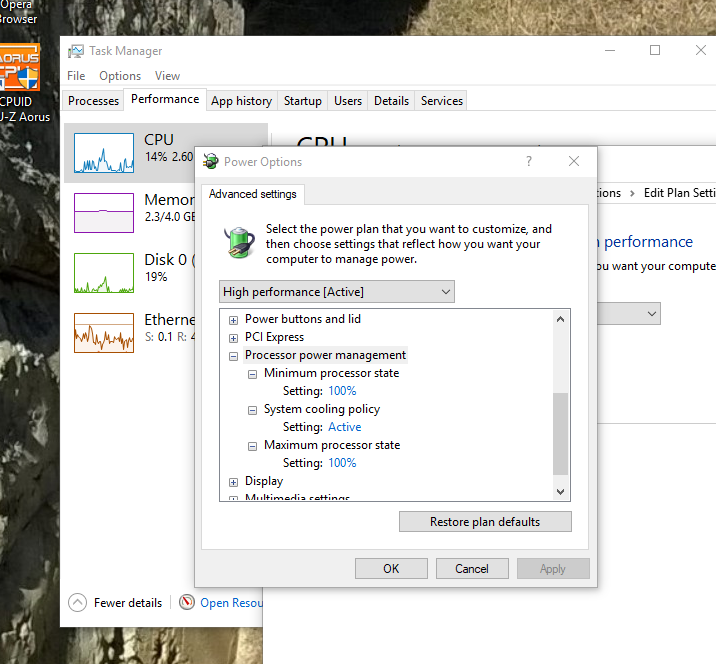Click Edit Plan Settings breadcrumb
Screen dimensions: 716x664
679,193
